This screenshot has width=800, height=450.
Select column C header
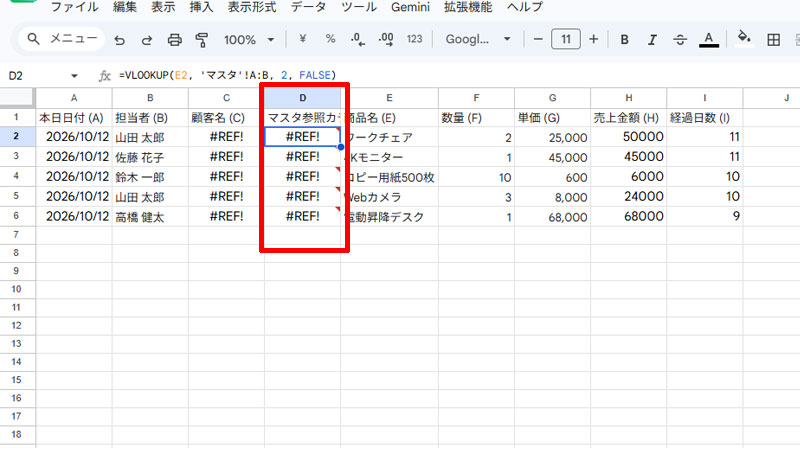point(227,98)
